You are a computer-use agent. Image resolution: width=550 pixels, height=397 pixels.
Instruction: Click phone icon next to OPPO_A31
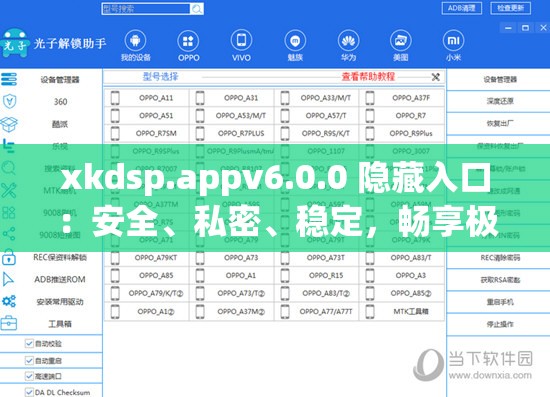[200, 98]
